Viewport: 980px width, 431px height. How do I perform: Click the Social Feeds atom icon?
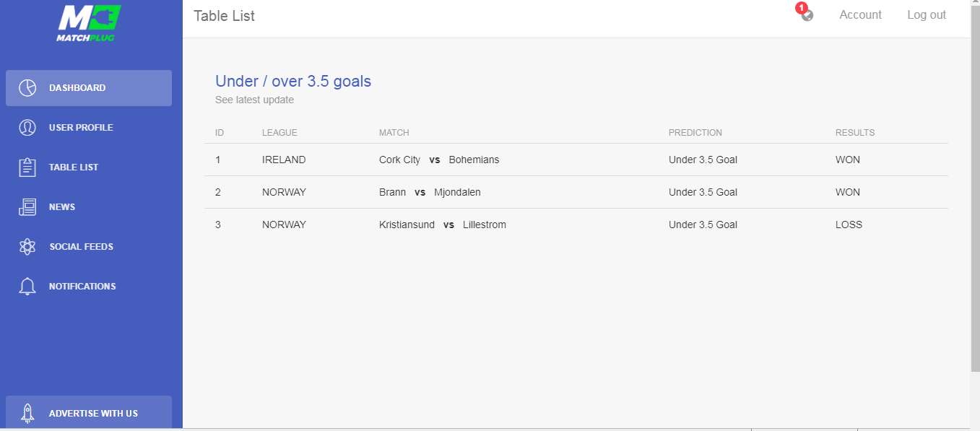coord(27,247)
